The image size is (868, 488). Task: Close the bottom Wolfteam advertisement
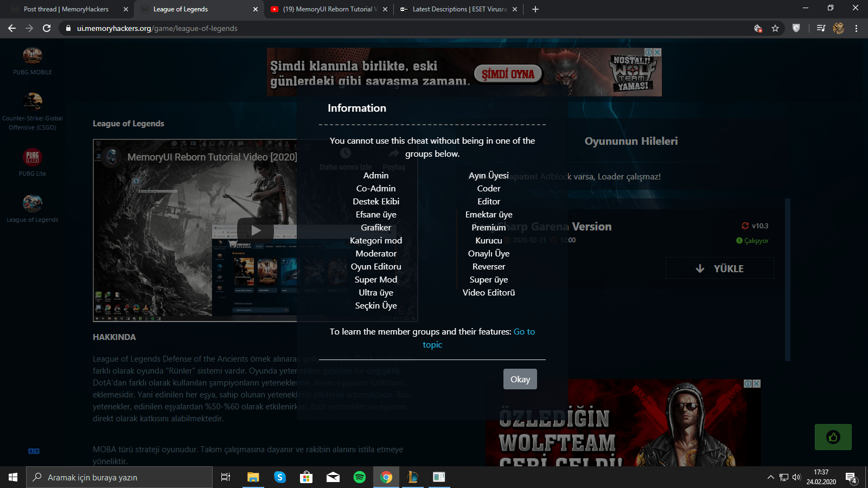point(756,383)
